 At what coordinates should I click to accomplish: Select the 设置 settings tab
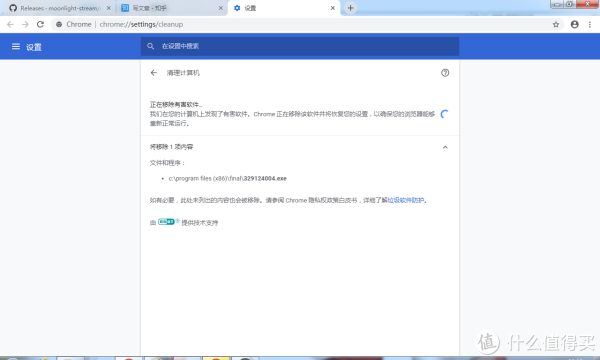[283, 8]
